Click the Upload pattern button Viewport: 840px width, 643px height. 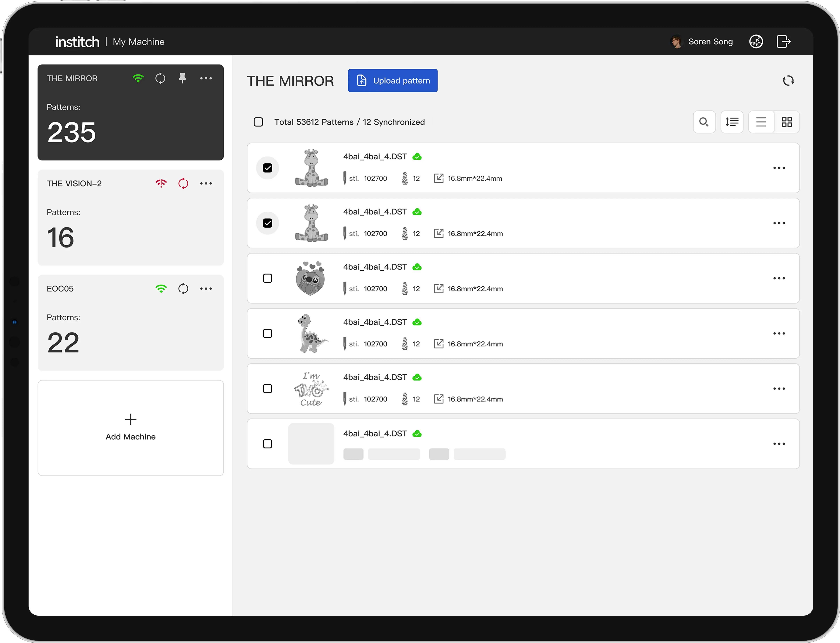pyautogui.click(x=392, y=81)
